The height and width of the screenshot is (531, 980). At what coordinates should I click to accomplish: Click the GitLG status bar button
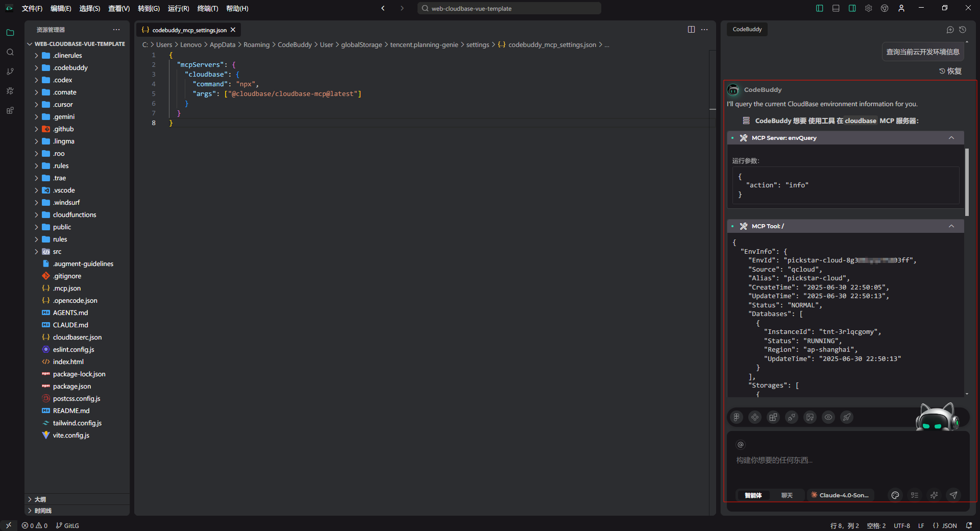67,525
